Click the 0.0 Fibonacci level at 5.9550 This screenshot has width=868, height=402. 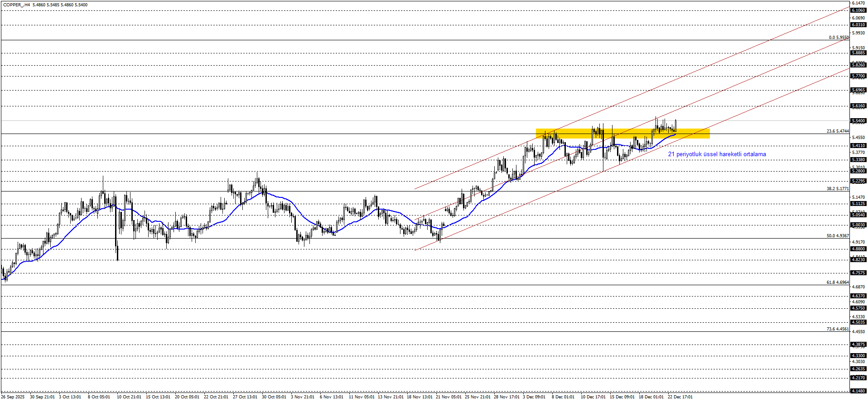tap(839, 38)
